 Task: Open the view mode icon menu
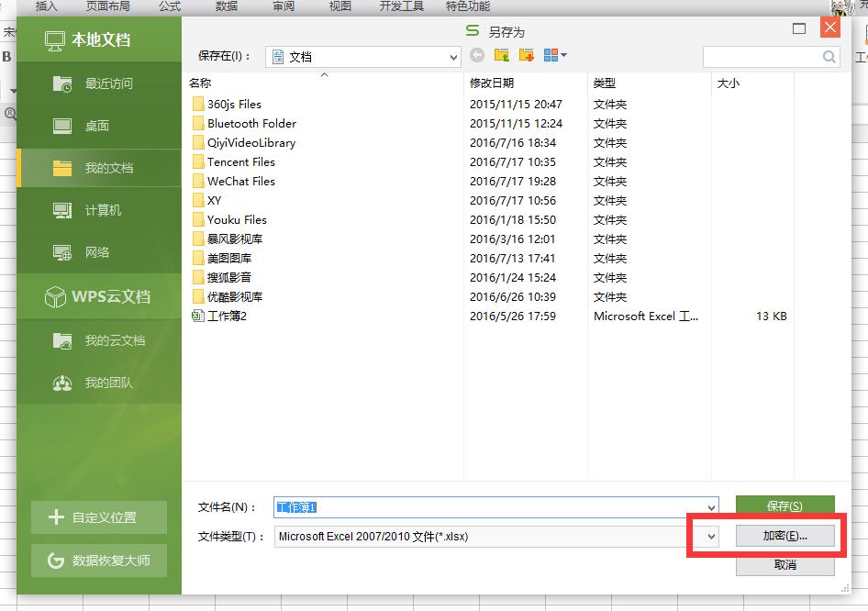point(555,55)
